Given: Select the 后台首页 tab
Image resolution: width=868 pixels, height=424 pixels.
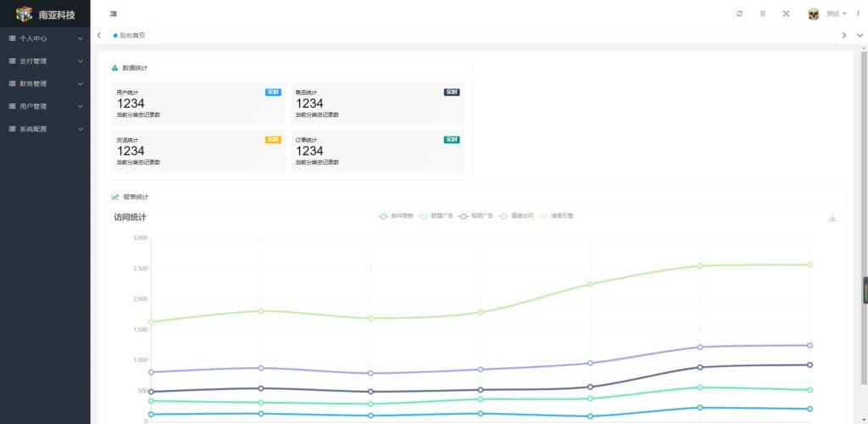Looking at the screenshot, I should click(130, 36).
